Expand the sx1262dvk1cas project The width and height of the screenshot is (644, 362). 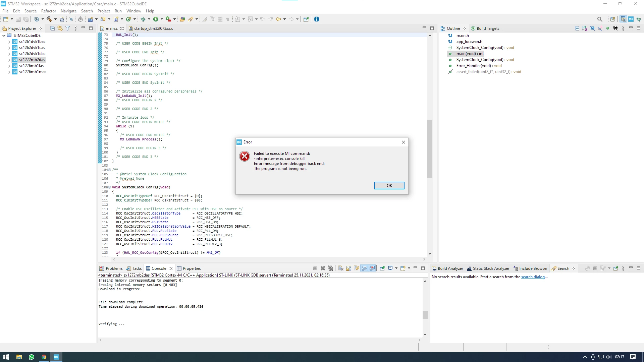pyautogui.click(x=9, y=48)
